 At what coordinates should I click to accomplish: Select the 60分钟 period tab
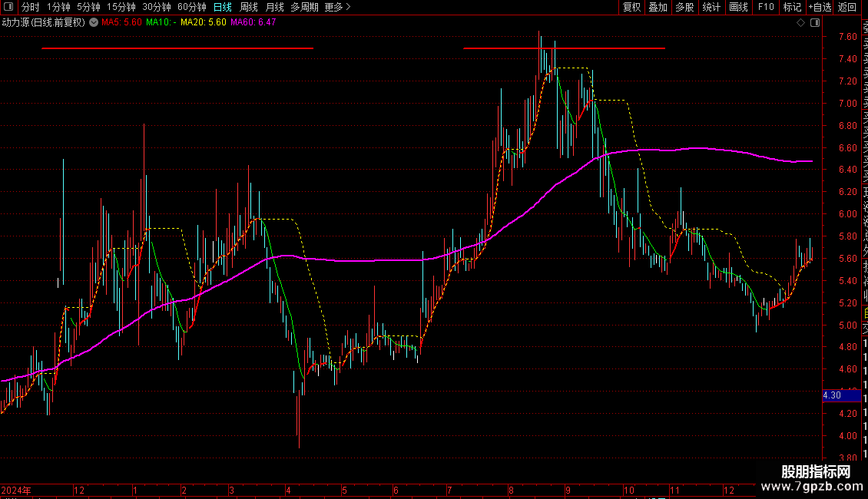coord(191,7)
